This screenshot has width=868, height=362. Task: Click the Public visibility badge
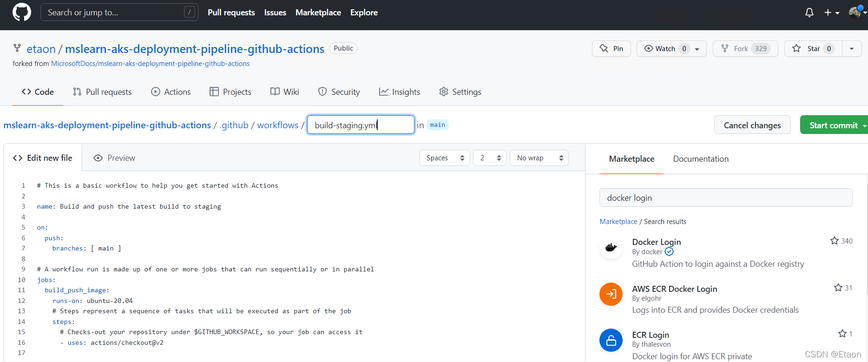click(x=343, y=48)
